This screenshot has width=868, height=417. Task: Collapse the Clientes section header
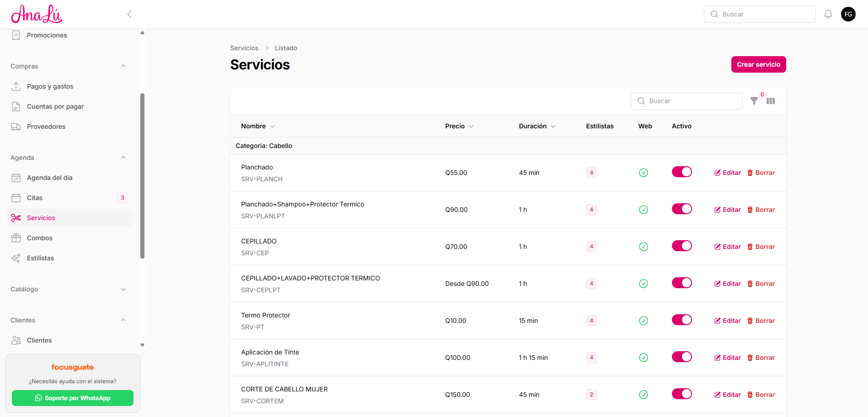69,320
